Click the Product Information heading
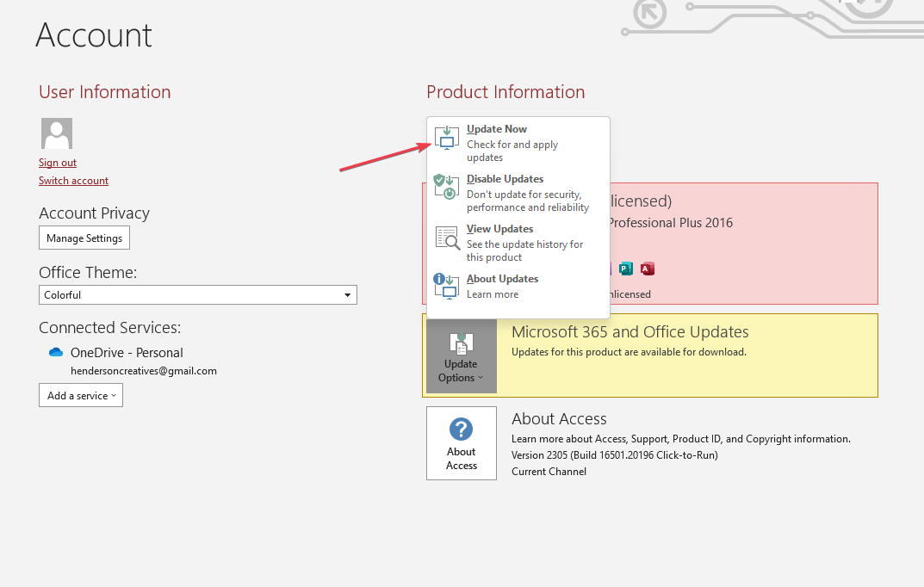The image size is (924, 587). click(x=505, y=92)
